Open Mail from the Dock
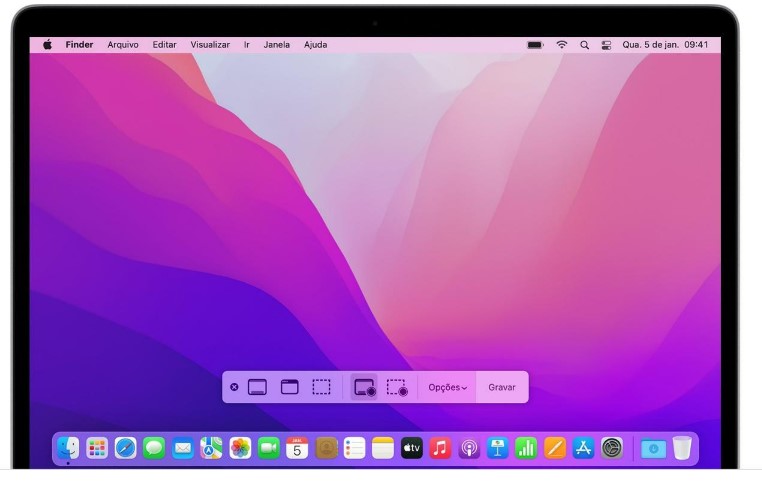The image size is (762, 487). pos(183,448)
